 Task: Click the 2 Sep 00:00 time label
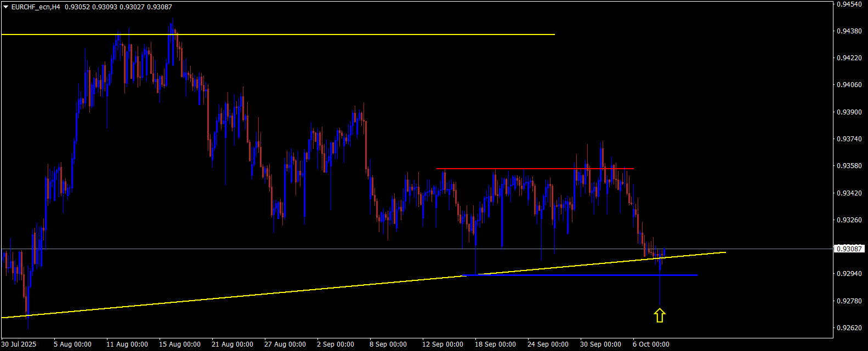pyautogui.click(x=336, y=344)
